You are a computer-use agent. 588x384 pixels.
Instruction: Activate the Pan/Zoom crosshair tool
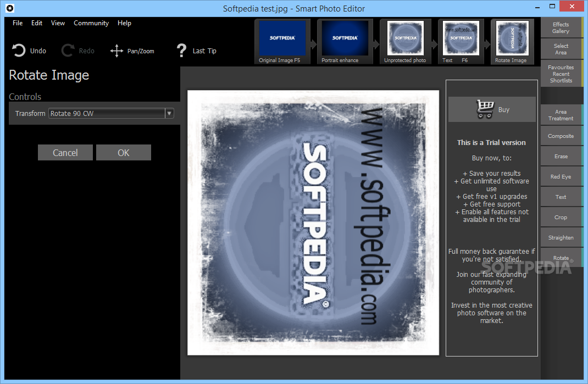tap(117, 51)
